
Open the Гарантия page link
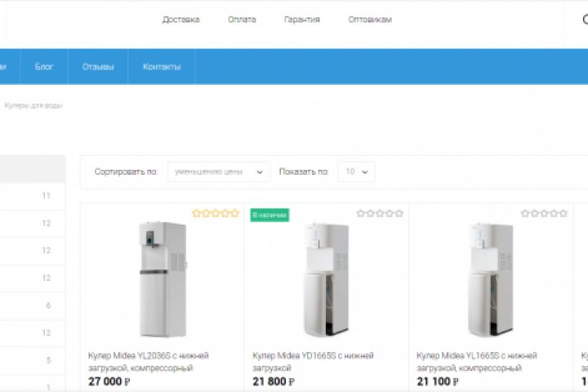(x=302, y=20)
